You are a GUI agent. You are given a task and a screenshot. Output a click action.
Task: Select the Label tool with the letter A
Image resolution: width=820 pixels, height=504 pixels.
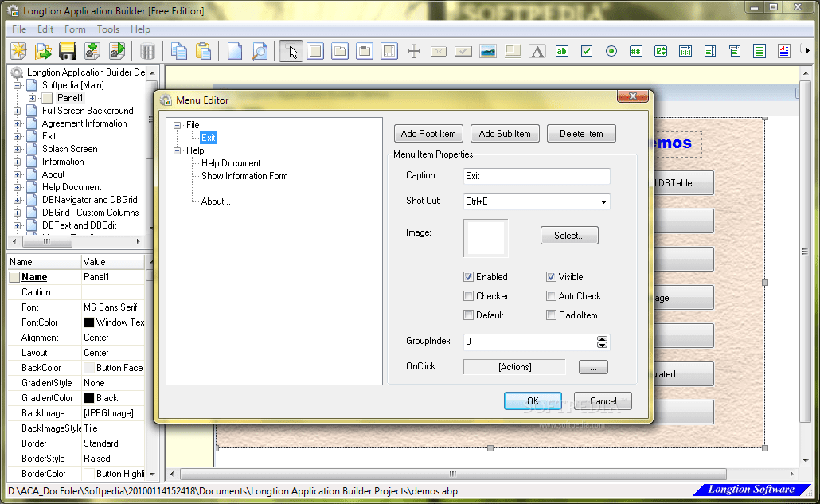[537, 50]
